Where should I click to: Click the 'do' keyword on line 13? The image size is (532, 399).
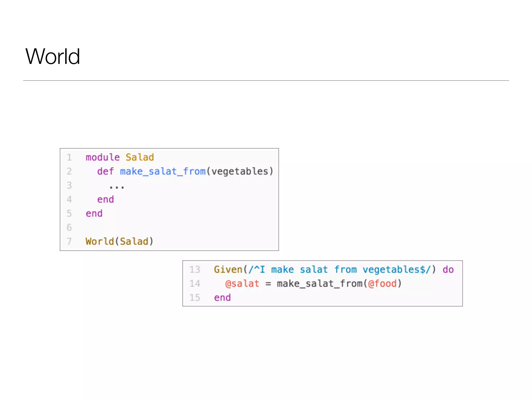[448, 270]
